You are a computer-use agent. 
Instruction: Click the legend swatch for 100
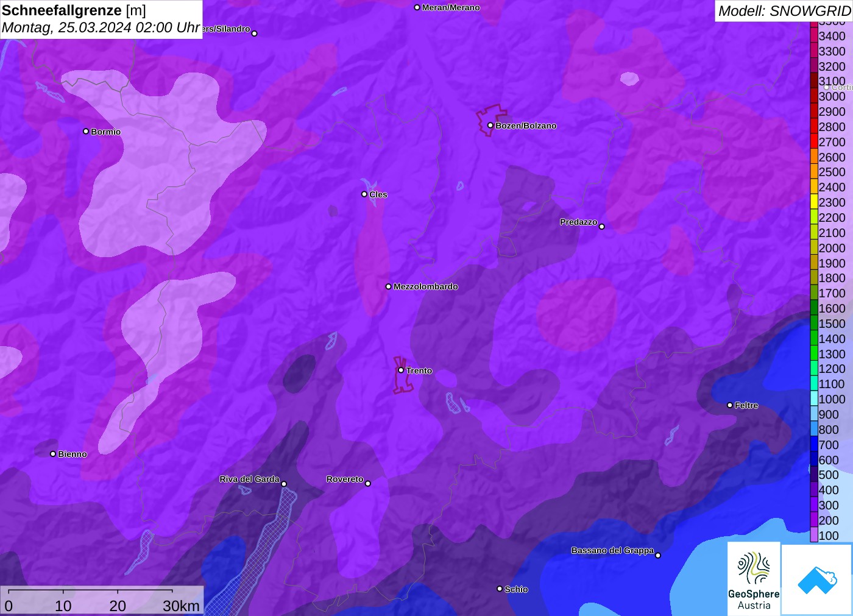(814, 535)
